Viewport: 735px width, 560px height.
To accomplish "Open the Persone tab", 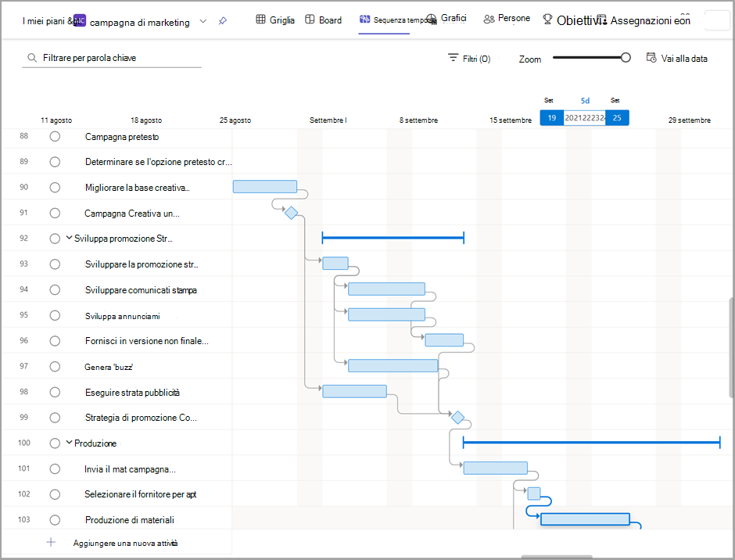I will coord(507,19).
